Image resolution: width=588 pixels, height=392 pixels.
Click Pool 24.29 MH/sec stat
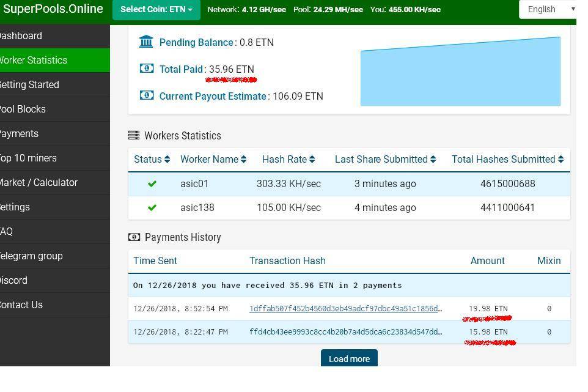(x=328, y=9)
